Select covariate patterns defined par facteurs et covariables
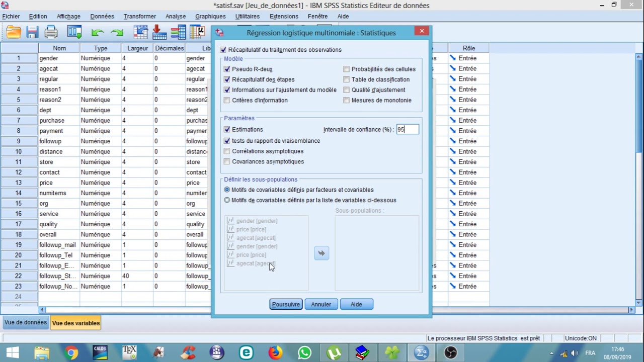 click(227, 190)
